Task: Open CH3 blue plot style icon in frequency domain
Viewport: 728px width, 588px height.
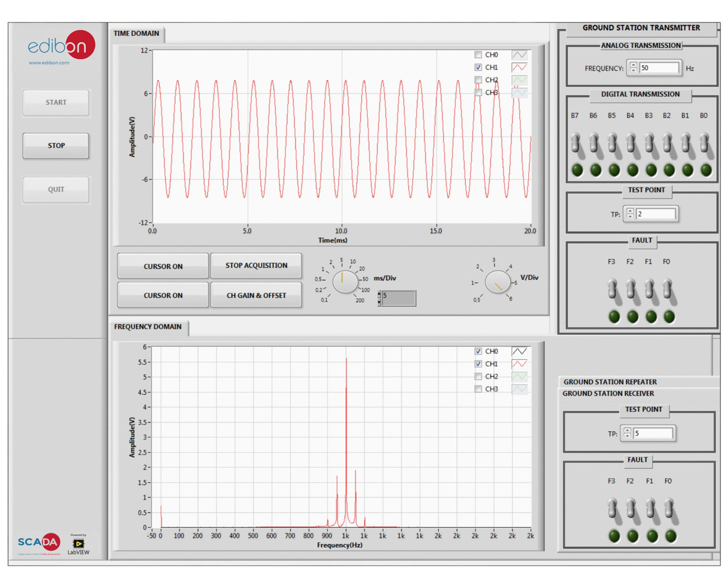Action: [519, 389]
